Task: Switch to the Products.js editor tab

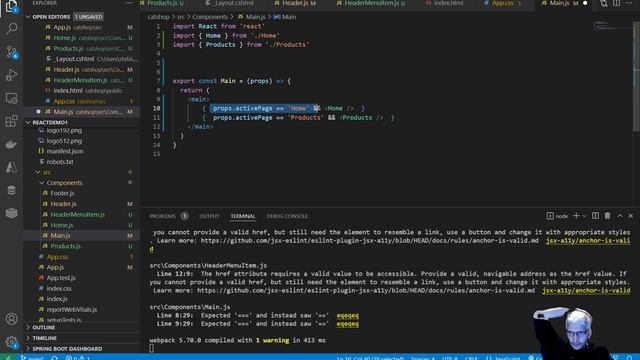Action: [x=163, y=3]
